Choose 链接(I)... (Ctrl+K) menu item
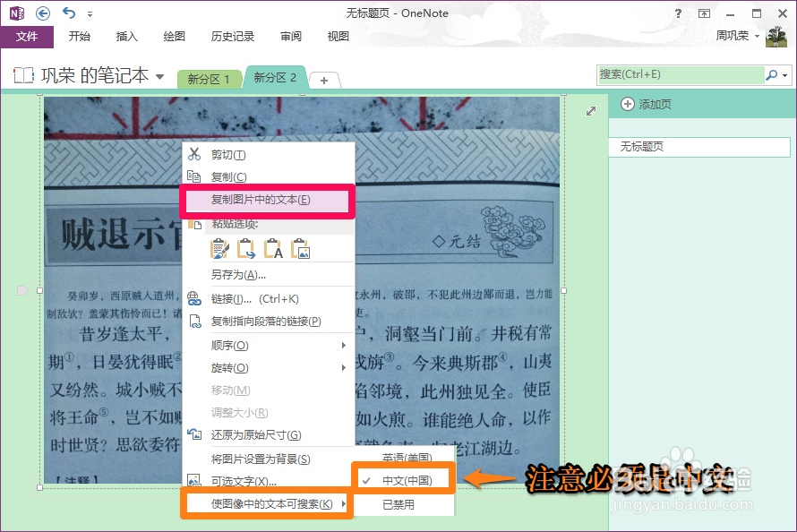This screenshot has height=532, width=797. [x=268, y=299]
